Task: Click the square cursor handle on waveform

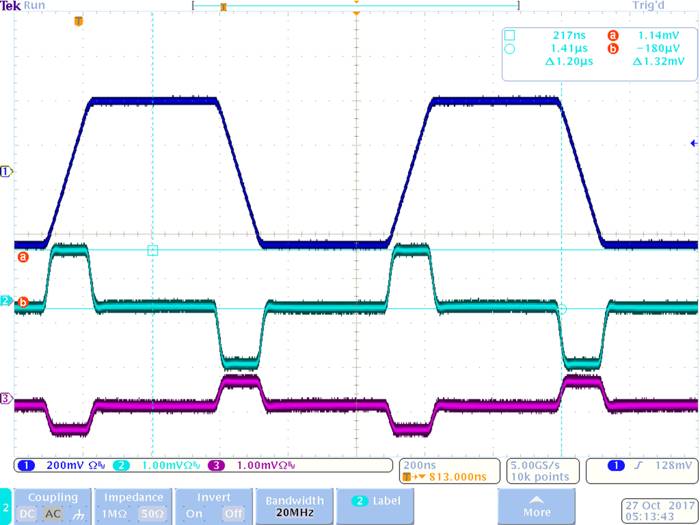Action: tap(152, 250)
